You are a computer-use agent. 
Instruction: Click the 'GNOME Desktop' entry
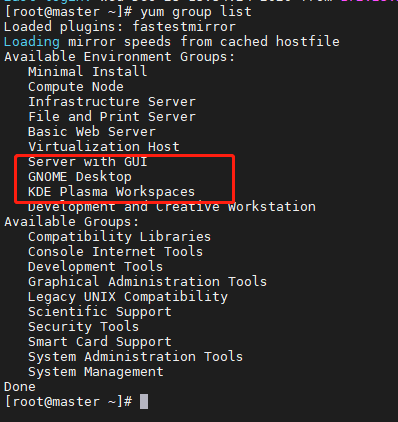[x=80, y=177]
